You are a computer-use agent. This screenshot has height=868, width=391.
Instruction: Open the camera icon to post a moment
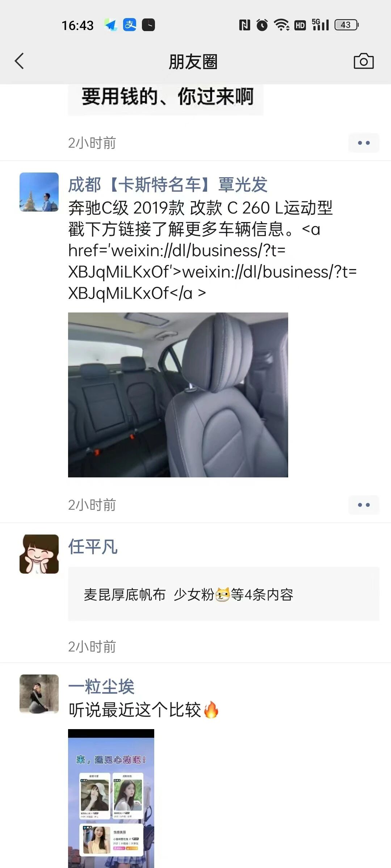click(x=363, y=61)
